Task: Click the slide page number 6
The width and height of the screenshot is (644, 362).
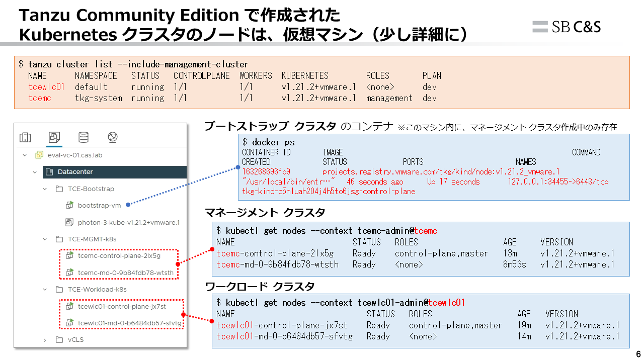Action: (638, 353)
